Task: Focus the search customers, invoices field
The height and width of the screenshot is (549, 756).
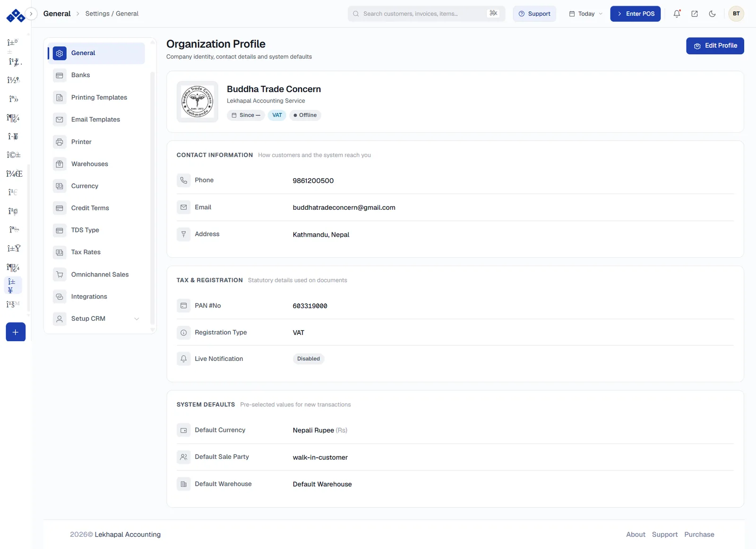Action: (x=427, y=14)
